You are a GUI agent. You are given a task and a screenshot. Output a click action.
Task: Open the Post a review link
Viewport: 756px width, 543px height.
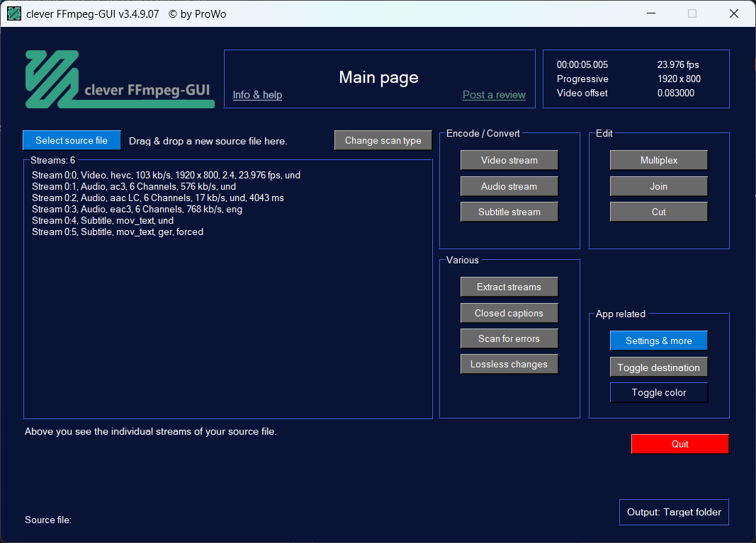494,95
